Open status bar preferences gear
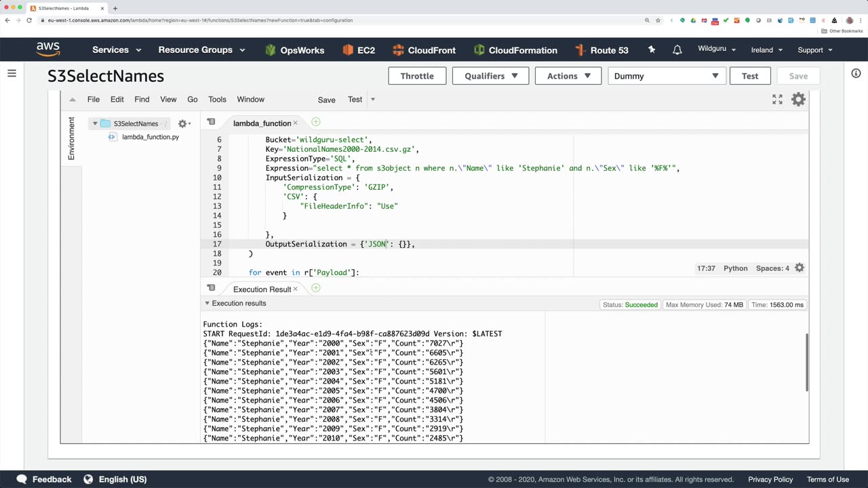Image resolution: width=868 pixels, height=488 pixels. click(x=800, y=268)
